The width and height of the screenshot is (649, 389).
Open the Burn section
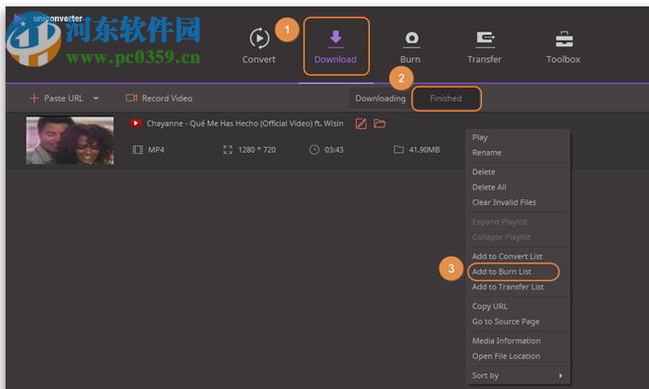click(x=411, y=47)
